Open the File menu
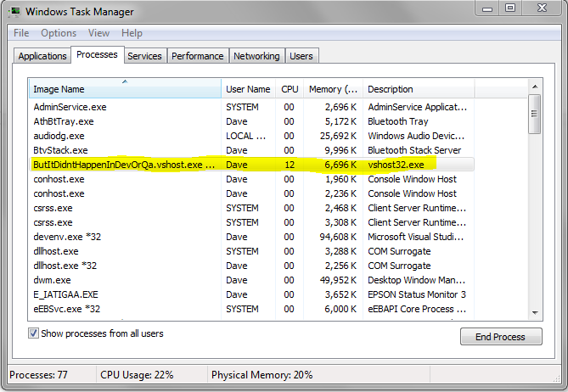568x392 pixels. click(x=21, y=33)
